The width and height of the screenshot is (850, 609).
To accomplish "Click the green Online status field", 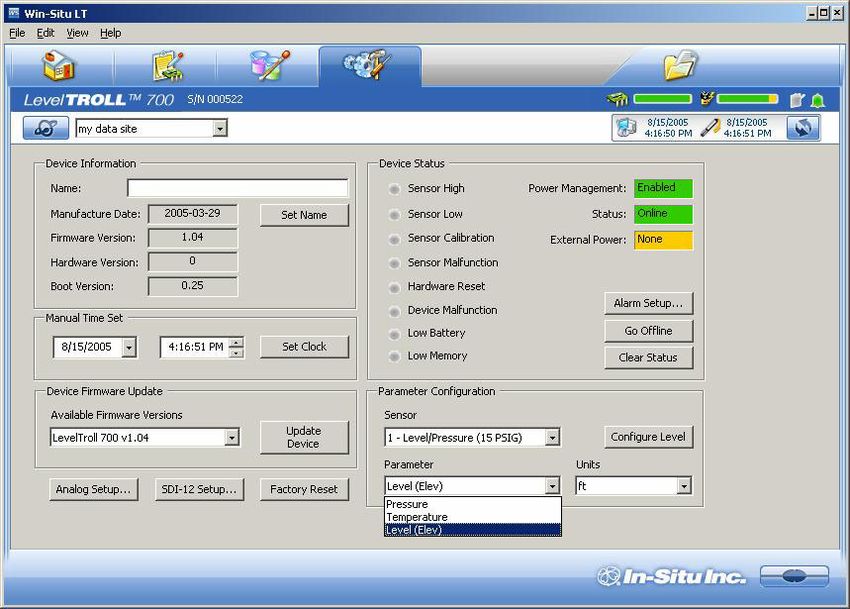I will tap(664, 214).
